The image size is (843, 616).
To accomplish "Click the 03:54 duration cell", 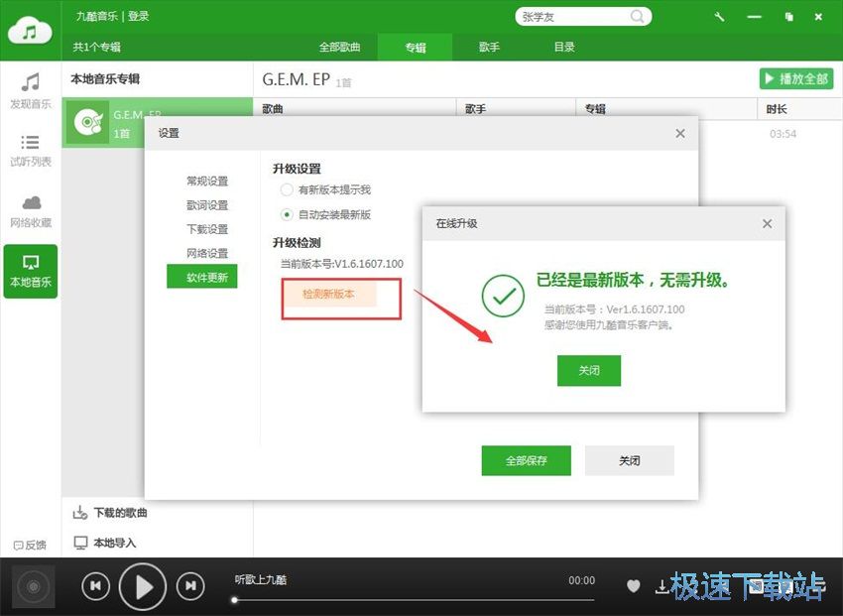I will click(x=783, y=134).
